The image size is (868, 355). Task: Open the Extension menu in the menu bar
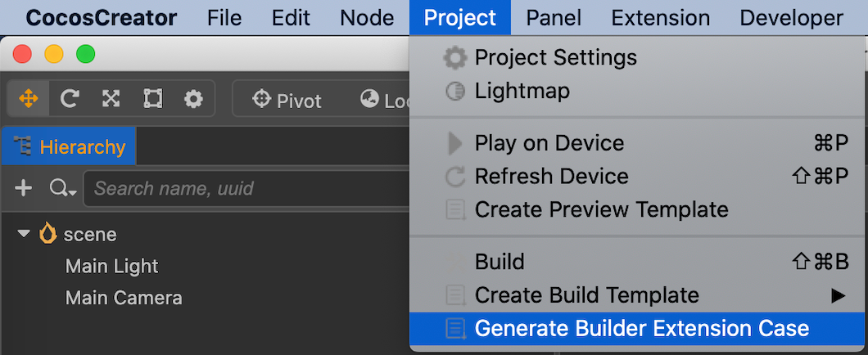click(x=660, y=18)
